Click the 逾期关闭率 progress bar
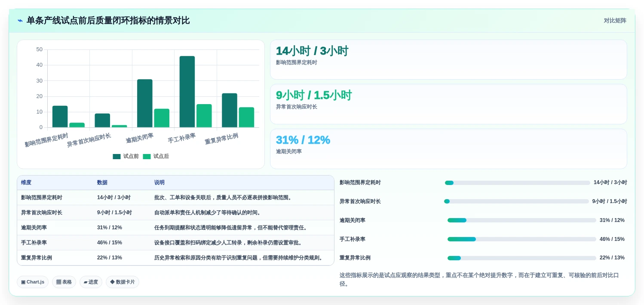 pos(521,220)
